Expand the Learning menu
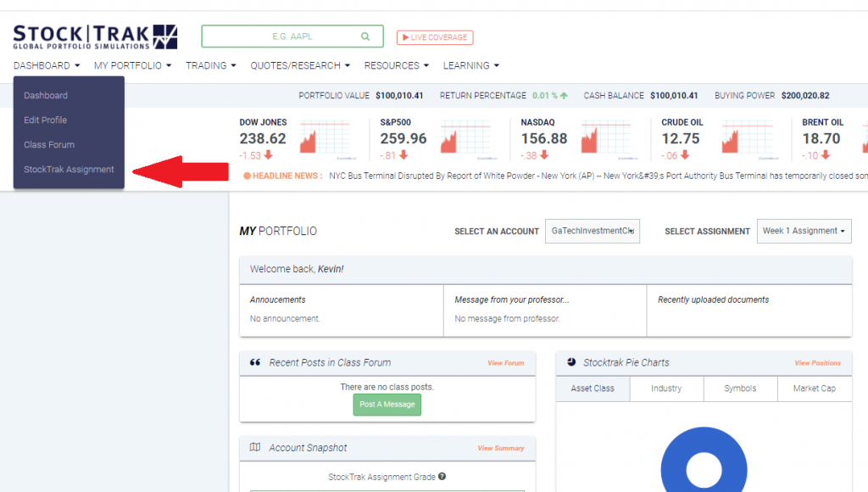The image size is (868, 492). click(x=471, y=65)
